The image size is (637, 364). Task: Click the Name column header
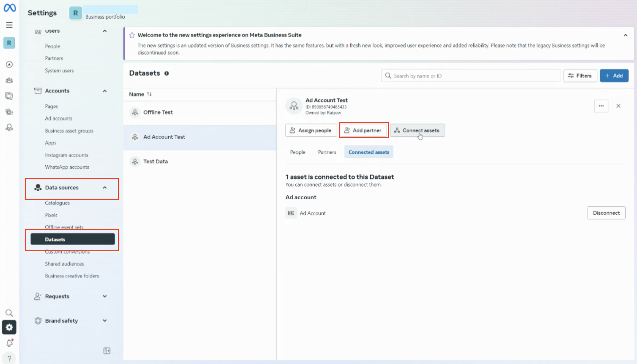tap(136, 94)
